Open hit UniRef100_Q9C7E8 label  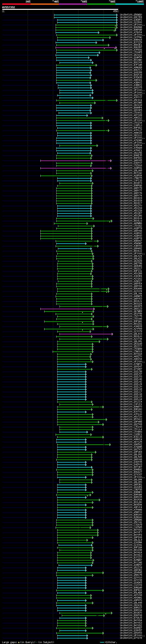tap(131, 17)
